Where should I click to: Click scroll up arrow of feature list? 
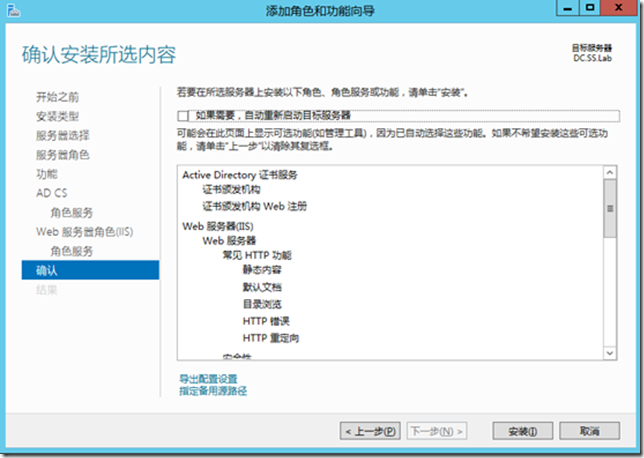click(x=610, y=173)
